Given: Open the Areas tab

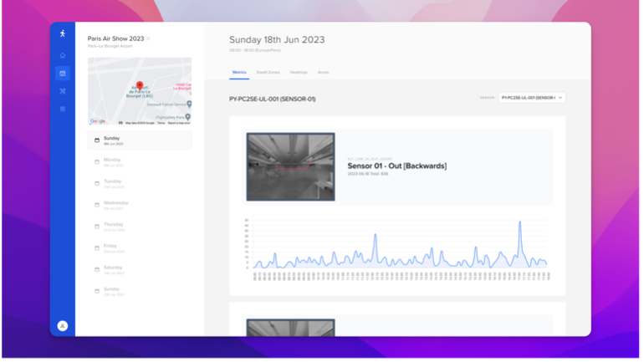Looking at the screenshot, I should coord(323,73).
